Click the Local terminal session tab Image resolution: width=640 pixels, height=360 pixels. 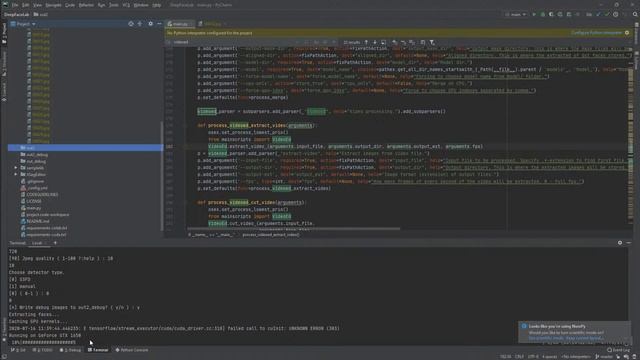(x=38, y=243)
